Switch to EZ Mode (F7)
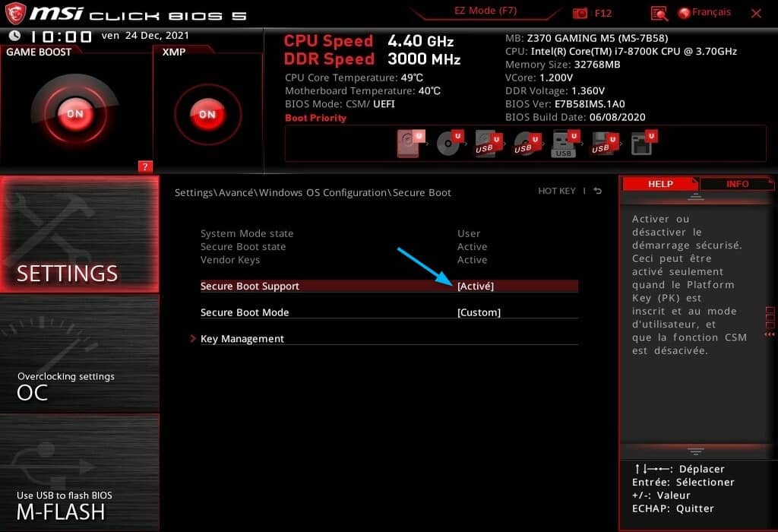Viewport: 778px width, 532px height. (x=485, y=11)
